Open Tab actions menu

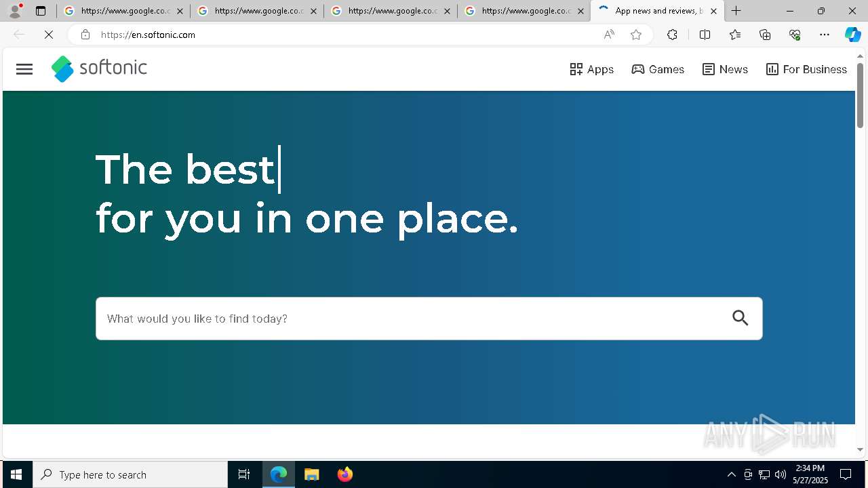pyautogui.click(x=41, y=11)
